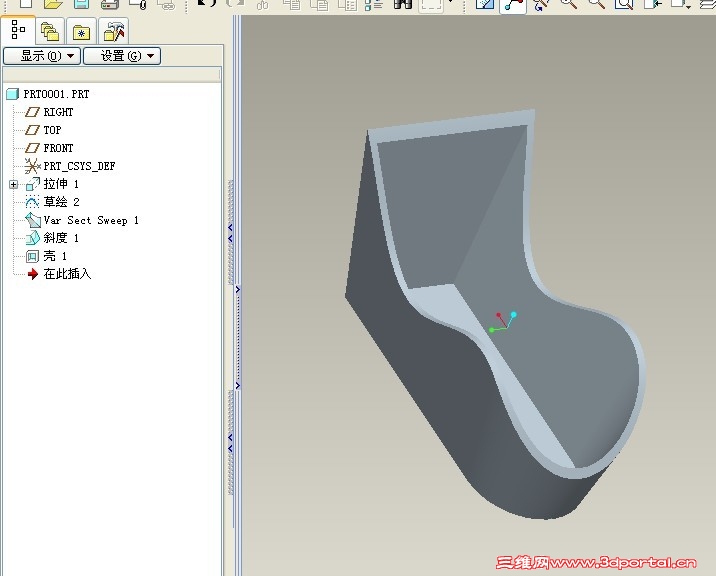
Task: Open the Reorient view tool
Action: coord(652,4)
